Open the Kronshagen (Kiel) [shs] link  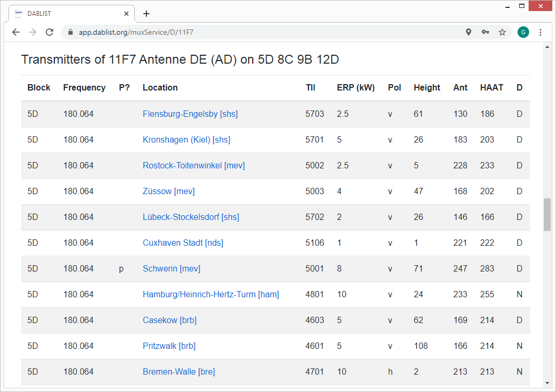click(186, 139)
